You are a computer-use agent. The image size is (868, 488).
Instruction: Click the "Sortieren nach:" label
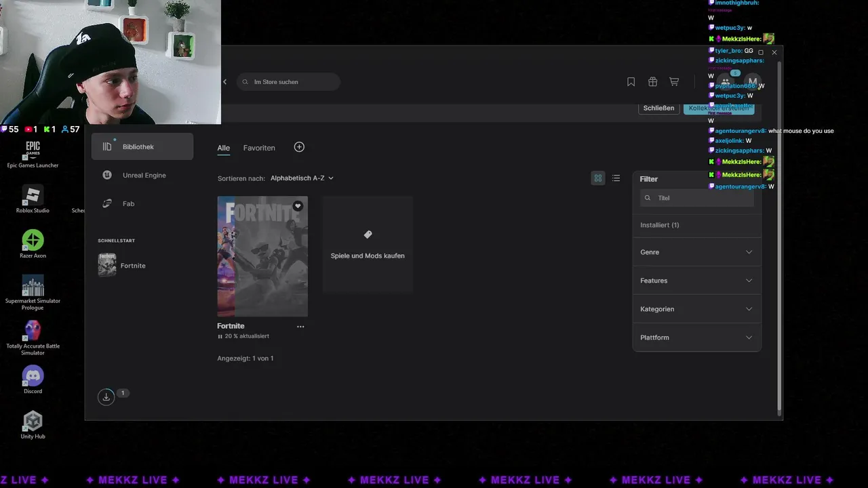pos(241,178)
